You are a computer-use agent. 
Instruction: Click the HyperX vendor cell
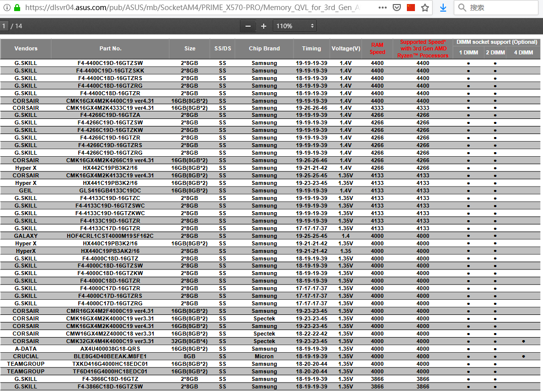26,251
